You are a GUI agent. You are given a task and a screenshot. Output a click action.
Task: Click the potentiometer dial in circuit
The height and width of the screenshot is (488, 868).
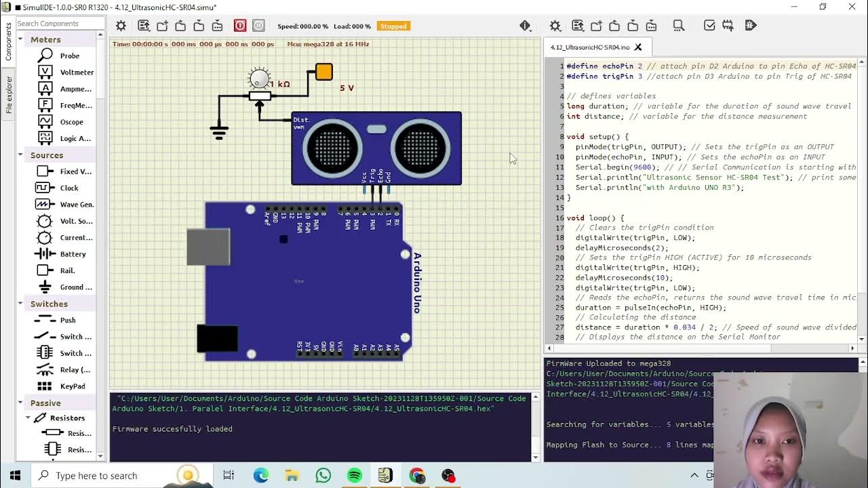click(259, 79)
